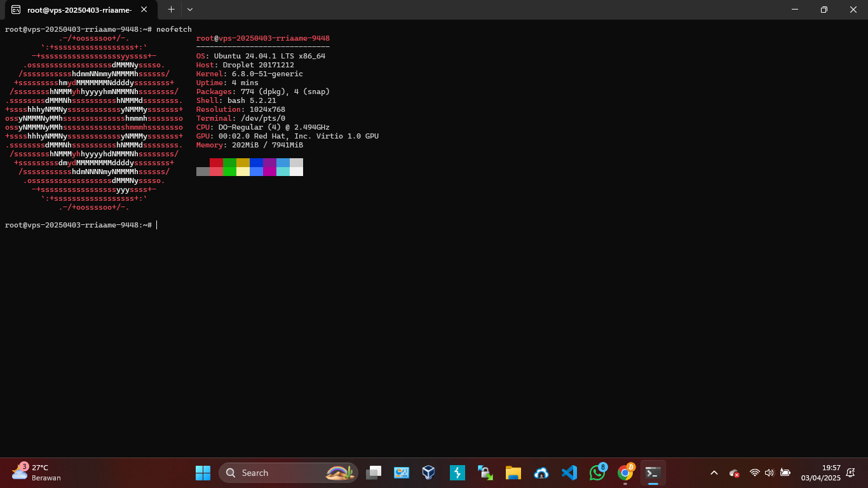Click the Ubuntu ASCII art logo
Screen dimensions: 868x488
click(x=94, y=123)
